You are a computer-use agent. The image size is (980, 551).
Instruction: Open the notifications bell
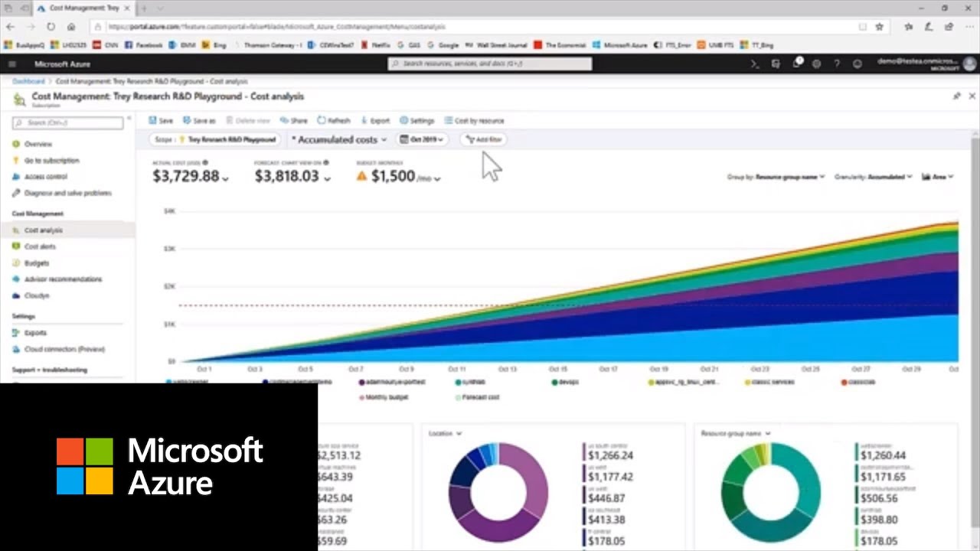tap(796, 64)
